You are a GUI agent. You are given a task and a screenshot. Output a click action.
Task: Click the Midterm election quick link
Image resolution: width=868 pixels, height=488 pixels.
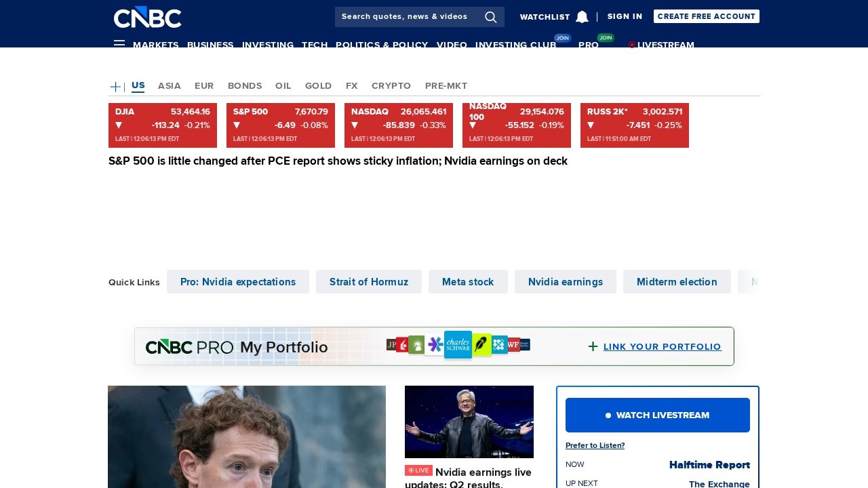(677, 282)
